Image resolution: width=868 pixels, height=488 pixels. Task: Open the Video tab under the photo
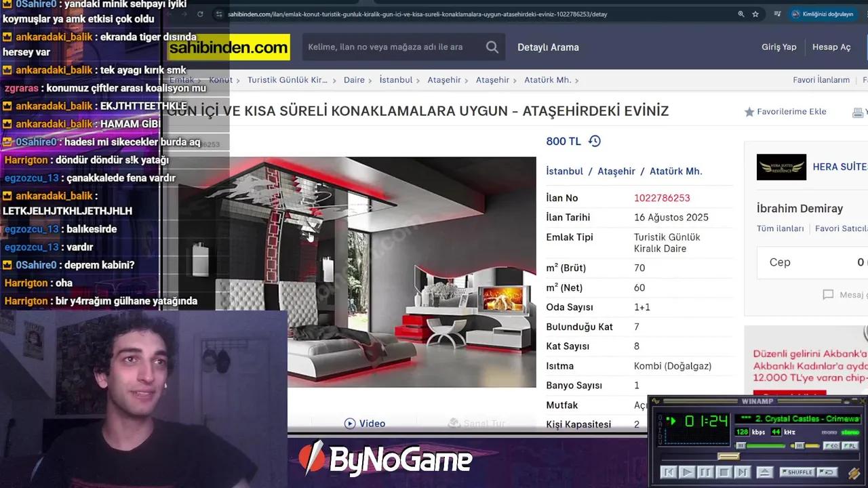click(365, 424)
